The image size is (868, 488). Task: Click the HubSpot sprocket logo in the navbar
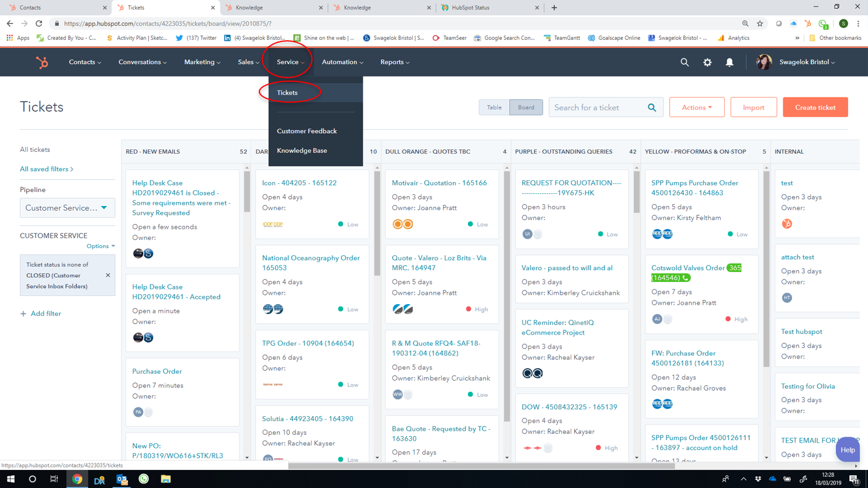[x=42, y=62]
